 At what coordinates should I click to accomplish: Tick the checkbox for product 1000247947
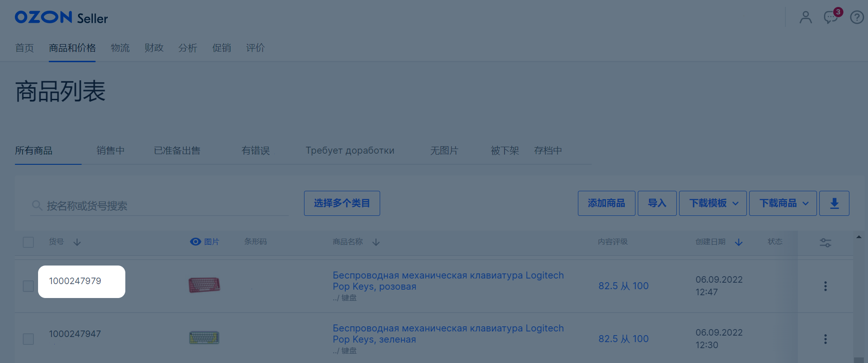[28, 339]
